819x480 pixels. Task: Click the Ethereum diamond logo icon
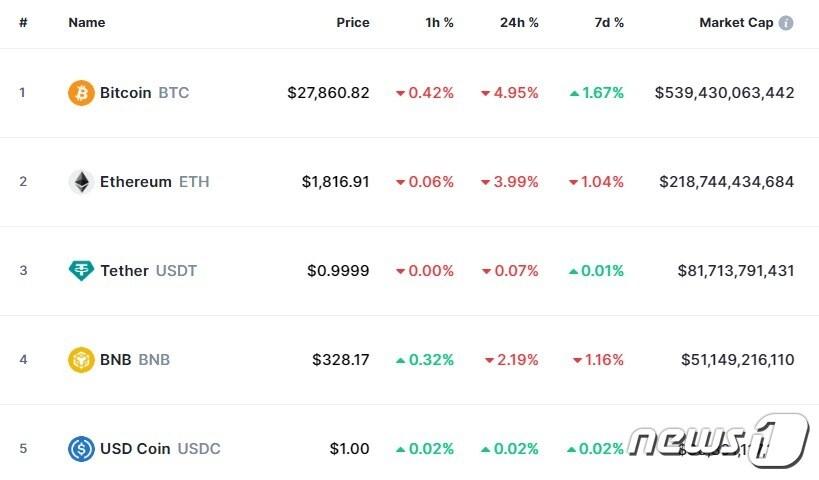[x=81, y=182]
